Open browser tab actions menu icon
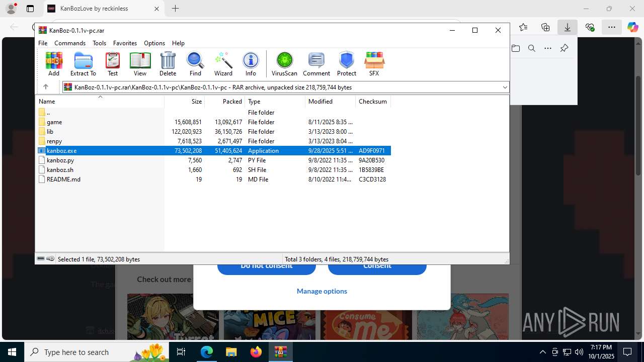 [x=30, y=9]
